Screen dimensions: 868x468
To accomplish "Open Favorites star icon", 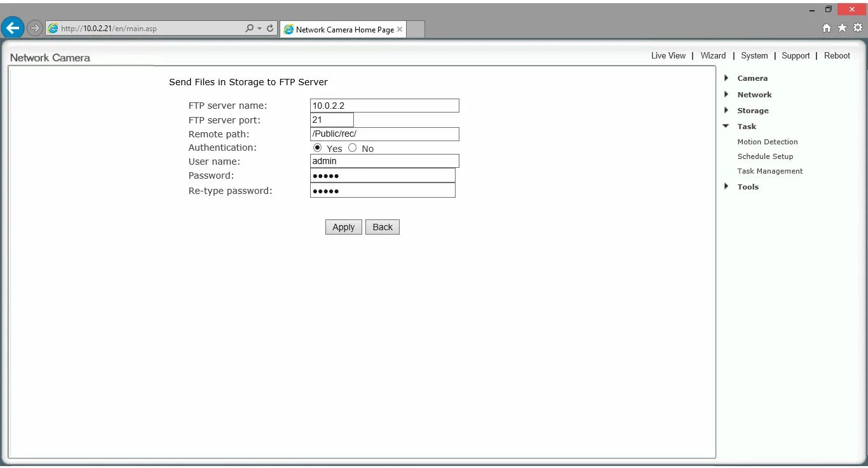I will click(843, 28).
